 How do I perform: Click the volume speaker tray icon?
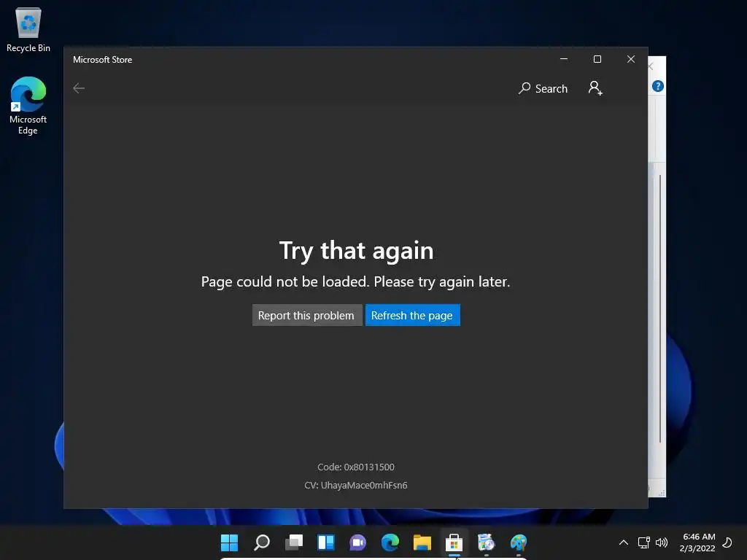click(x=661, y=542)
